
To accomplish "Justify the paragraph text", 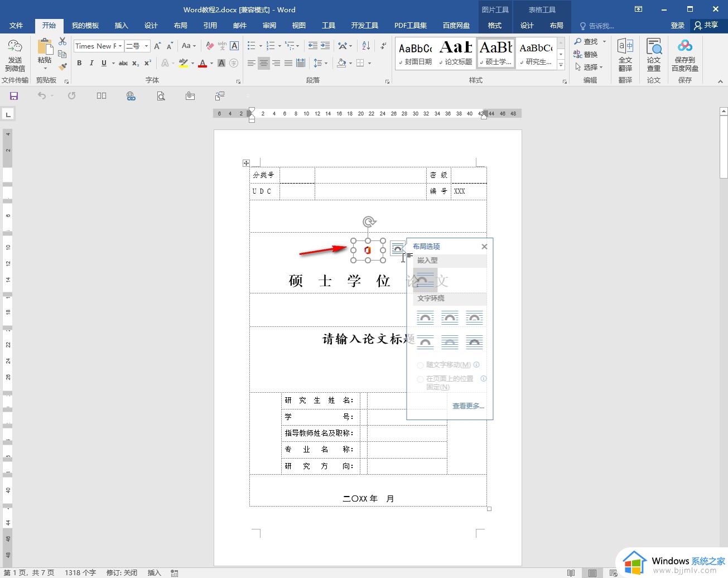I will [288, 63].
